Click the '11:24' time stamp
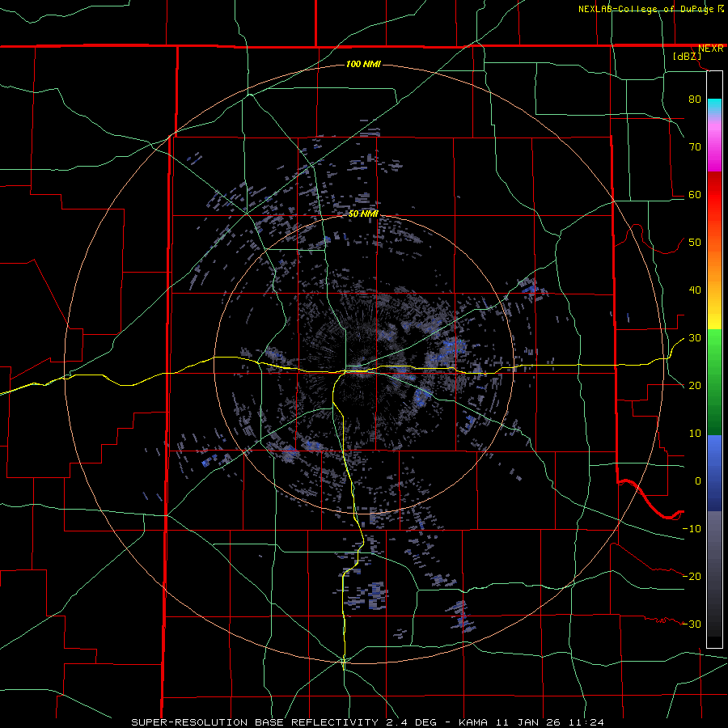The height and width of the screenshot is (728, 728). (586, 722)
